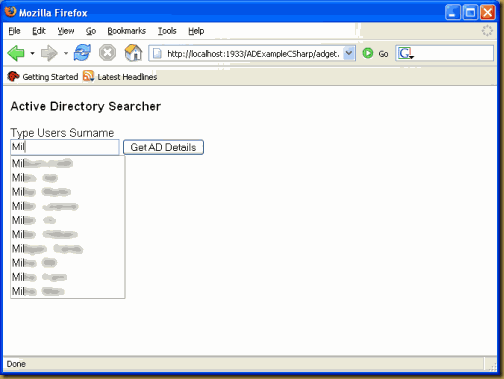
Task: Maximize the Firefox window
Action: pos(470,13)
